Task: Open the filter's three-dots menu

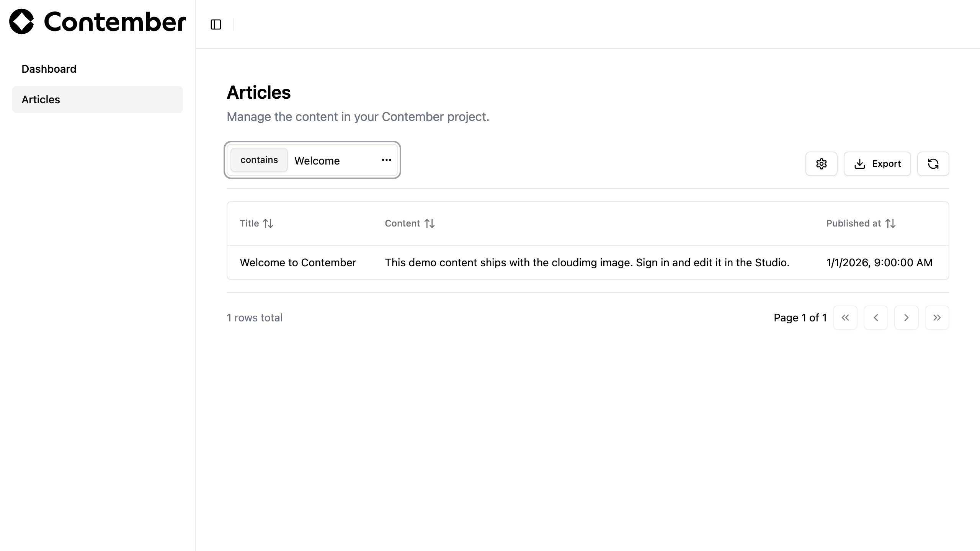Action: 387,160
